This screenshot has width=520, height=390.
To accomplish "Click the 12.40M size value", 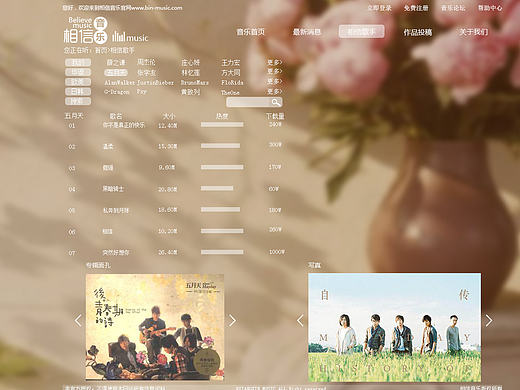I will pos(167,125).
